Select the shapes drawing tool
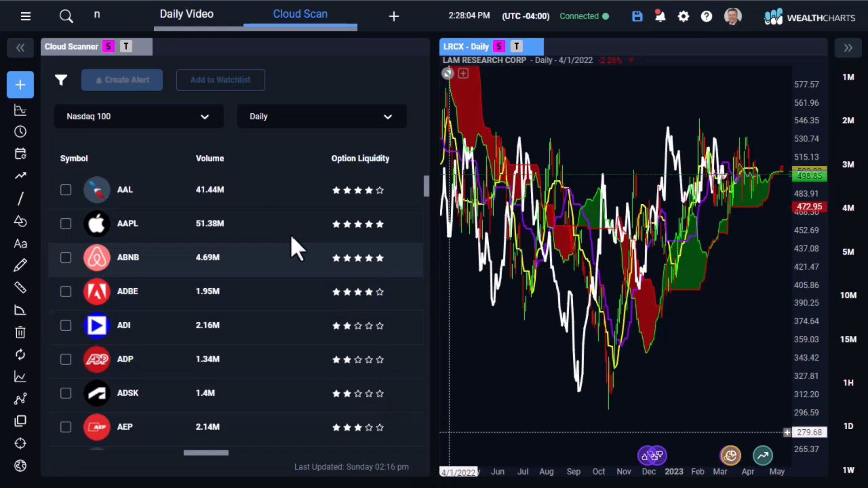The height and width of the screenshot is (488, 868). click(x=20, y=221)
